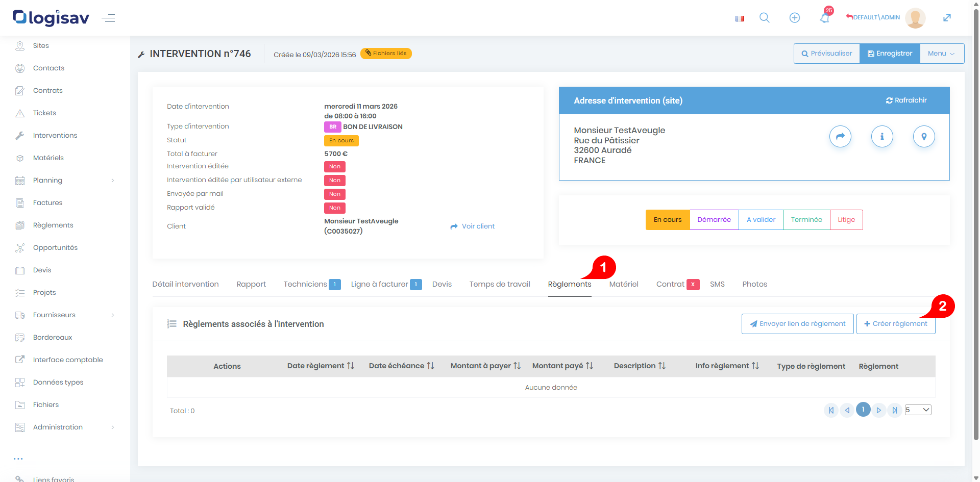
Task: Open the Menu dropdown button
Action: pyautogui.click(x=941, y=54)
